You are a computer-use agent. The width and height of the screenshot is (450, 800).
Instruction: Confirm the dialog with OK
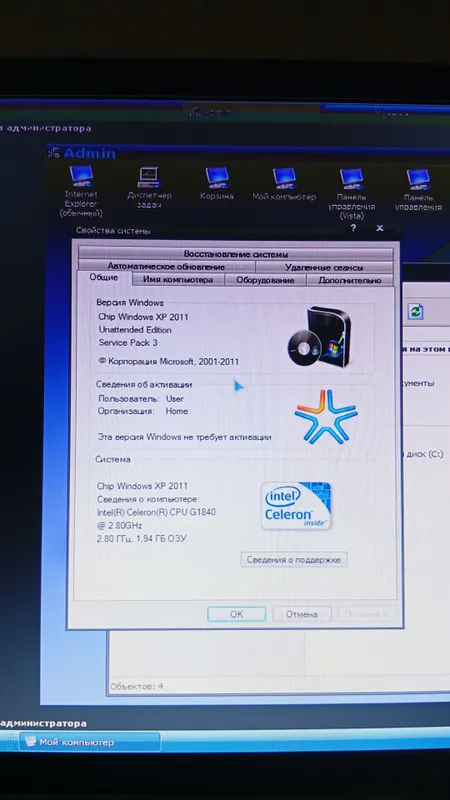237,614
